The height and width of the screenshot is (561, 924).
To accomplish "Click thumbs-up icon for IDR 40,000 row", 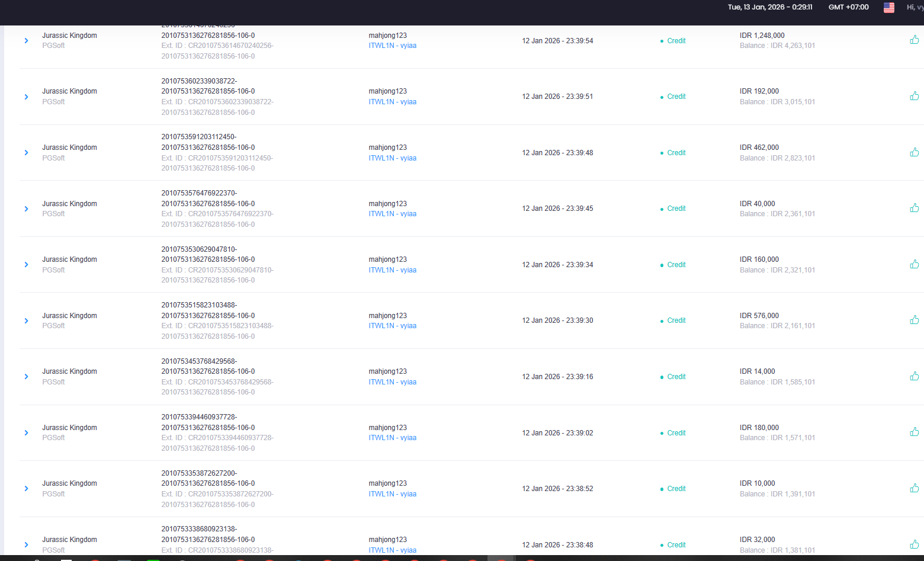I will [x=915, y=208].
